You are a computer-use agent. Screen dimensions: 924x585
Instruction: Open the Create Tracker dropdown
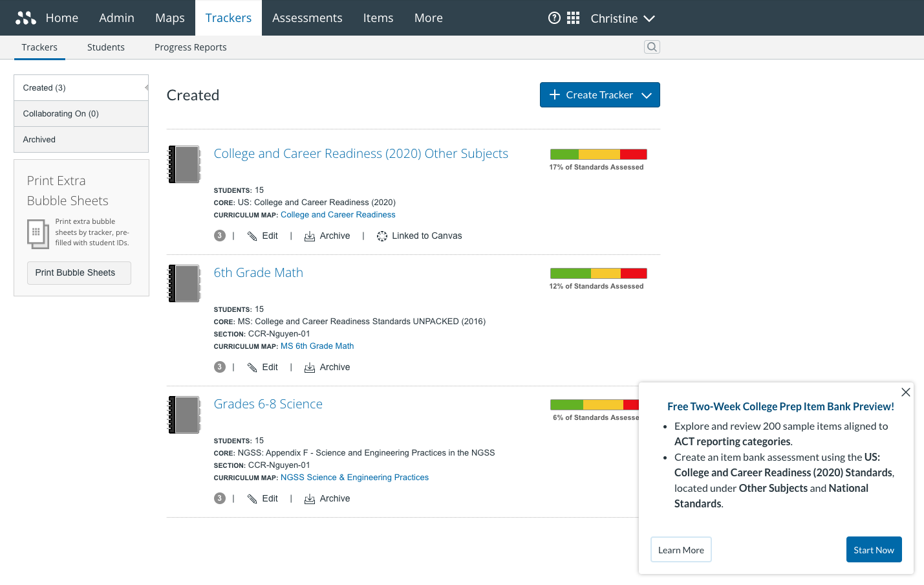(600, 95)
